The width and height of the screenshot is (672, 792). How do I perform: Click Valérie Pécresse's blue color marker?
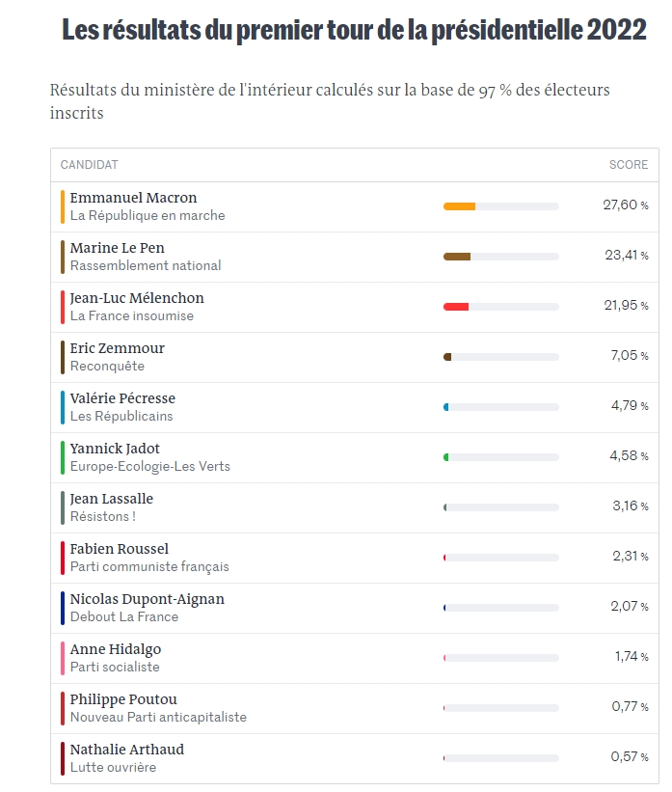(63, 407)
